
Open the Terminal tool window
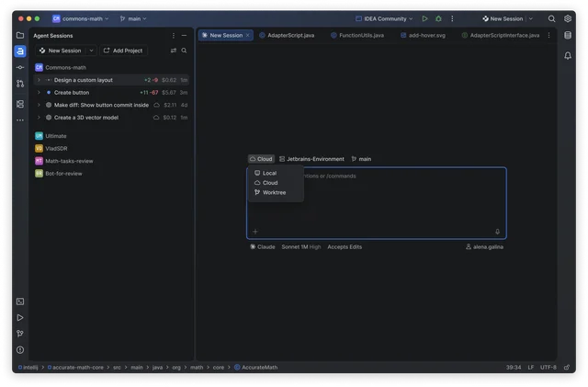[x=20, y=302]
